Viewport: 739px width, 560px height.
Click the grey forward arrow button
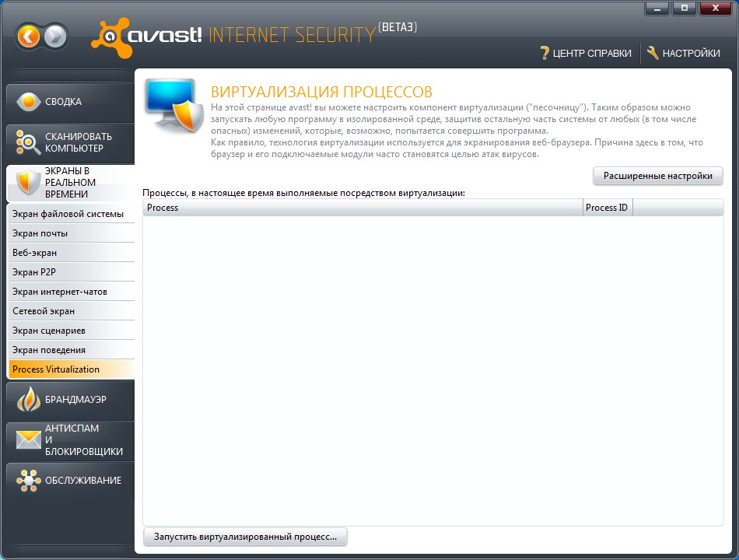coord(55,37)
